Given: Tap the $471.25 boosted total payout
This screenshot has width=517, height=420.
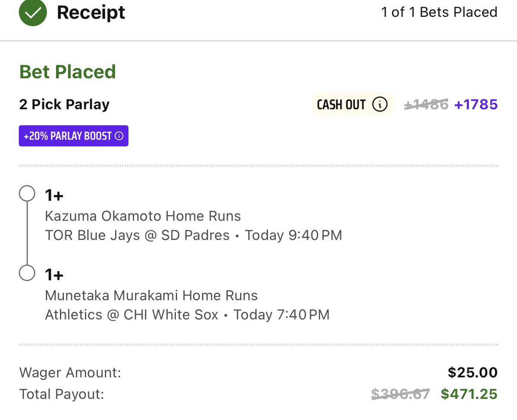Looking at the screenshot, I should click(469, 394).
